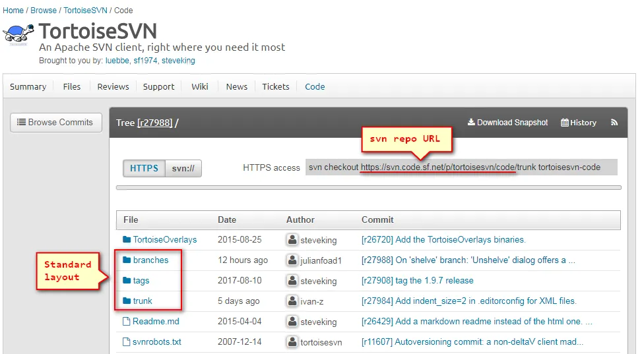Open the branches folder
Viewport: 644px width, 354px height.
(150, 260)
